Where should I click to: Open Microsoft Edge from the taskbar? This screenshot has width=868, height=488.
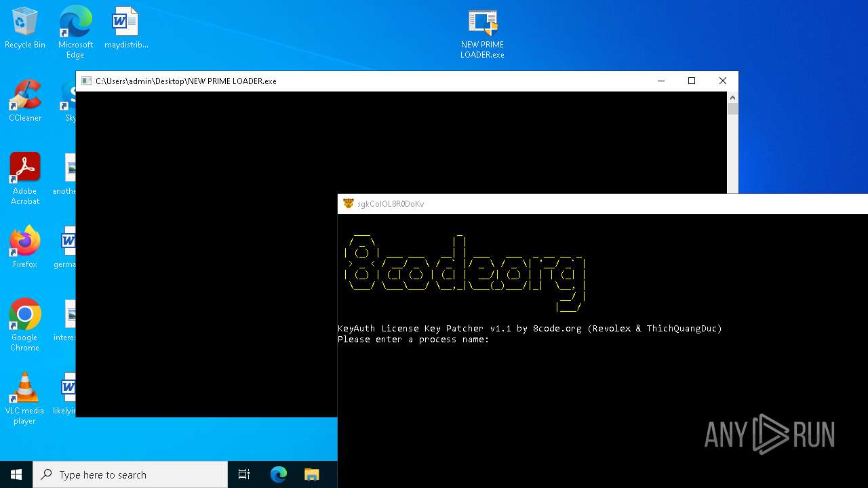(279, 474)
